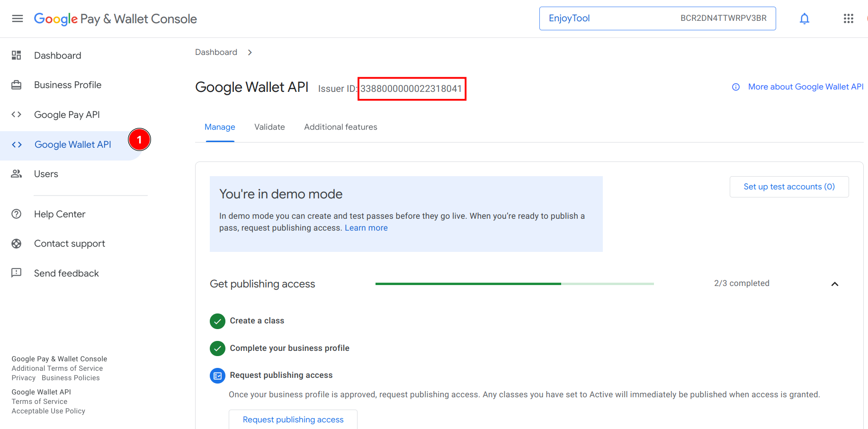
Task: Click the breadcrumb chevron after Dashboard
Action: coord(250,53)
